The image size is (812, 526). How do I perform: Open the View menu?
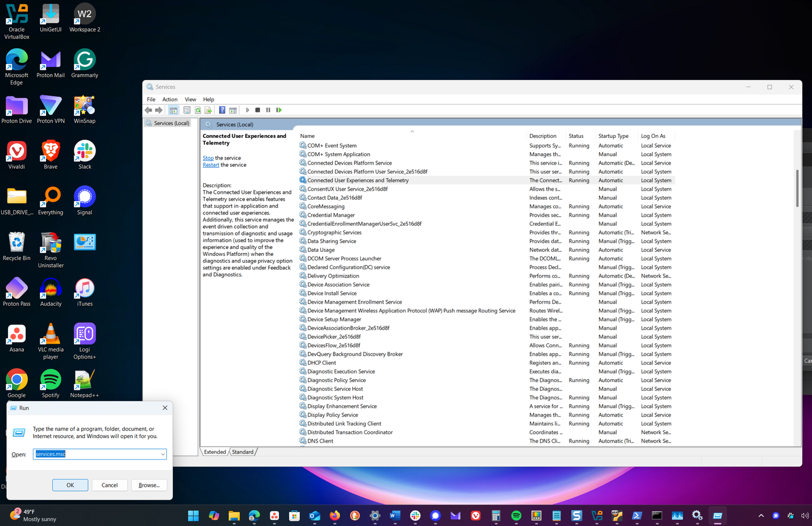click(x=190, y=99)
